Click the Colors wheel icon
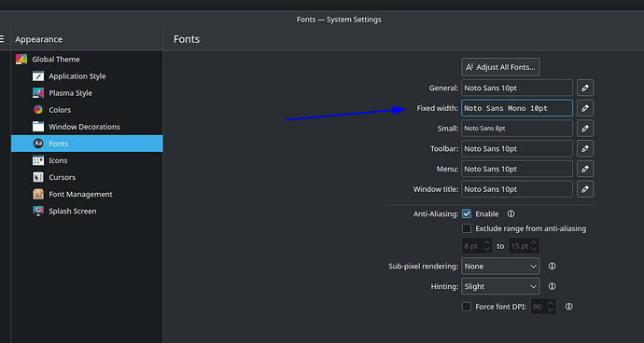The height and width of the screenshot is (343, 644). click(38, 110)
